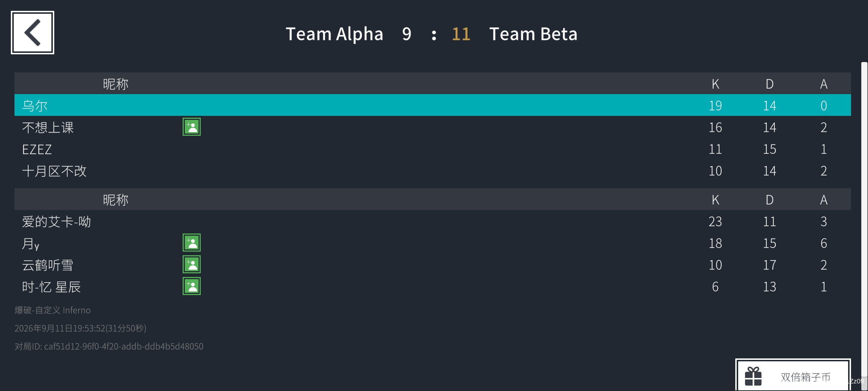Viewport: 868px width, 391px height.
Task: Select player row 十月区不改
Action: tap(433, 171)
